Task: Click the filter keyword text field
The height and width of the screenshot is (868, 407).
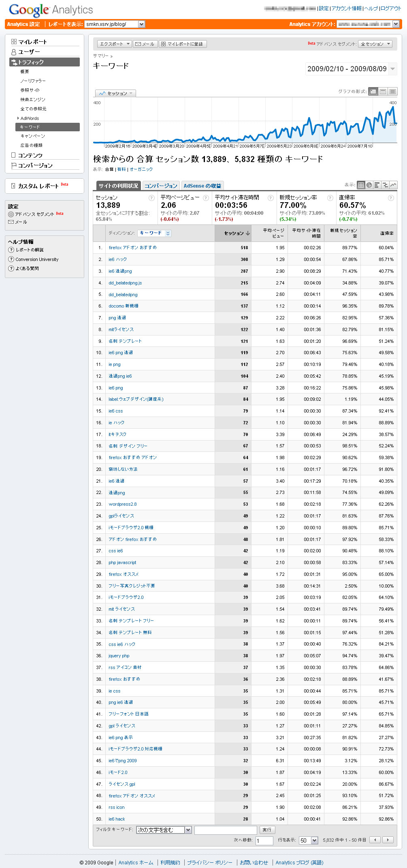Action: click(x=226, y=830)
